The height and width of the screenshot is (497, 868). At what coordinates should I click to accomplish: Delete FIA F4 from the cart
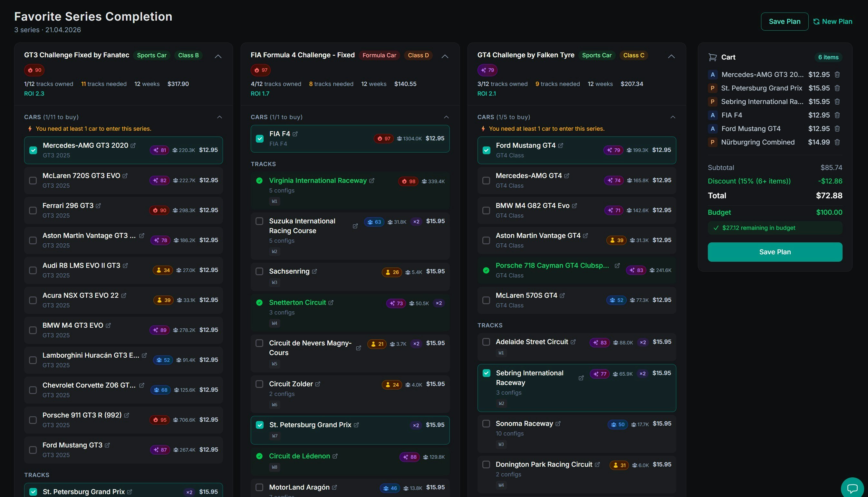837,115
